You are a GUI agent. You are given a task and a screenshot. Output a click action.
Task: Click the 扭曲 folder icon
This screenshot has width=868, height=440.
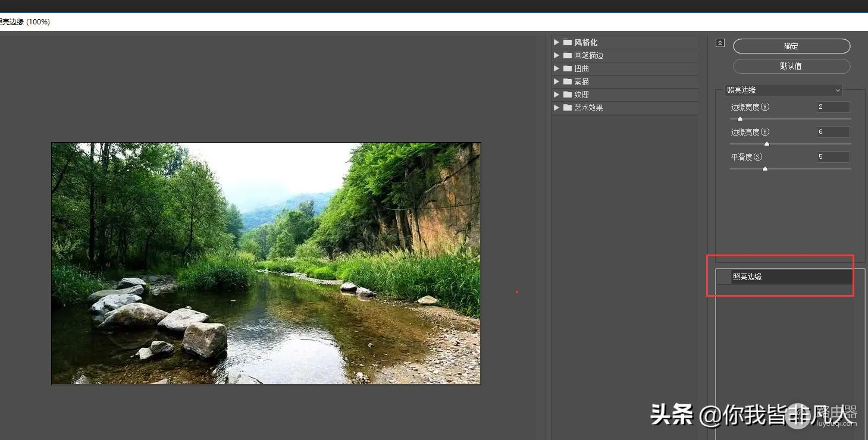568,68
